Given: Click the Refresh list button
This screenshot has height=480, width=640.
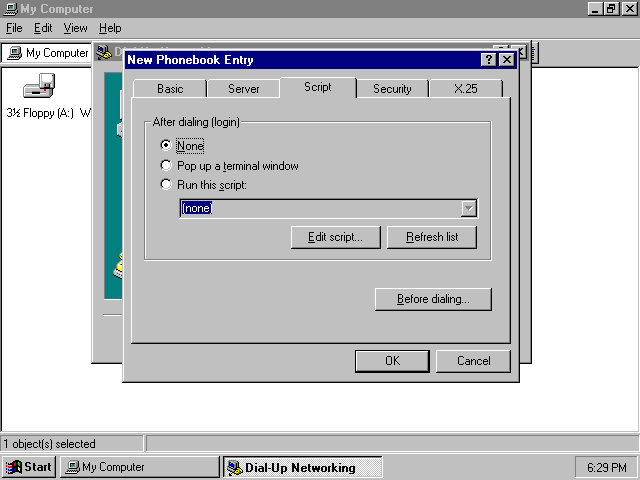Looking at the screenshot, I should coord(432,237).
